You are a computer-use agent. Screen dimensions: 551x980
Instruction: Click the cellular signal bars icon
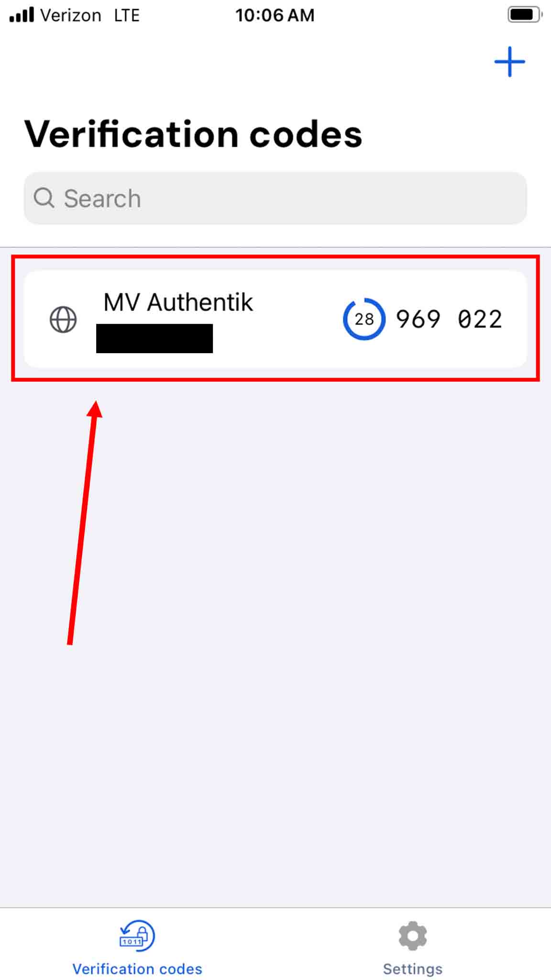pyautogui.click(x=22, y=15)
